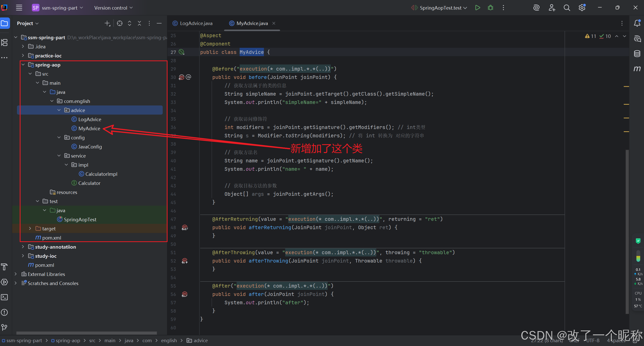Viewport: 644px width, 346px height.
Task: Open the Git version control tool window
Action: click(x=5, y=327)
